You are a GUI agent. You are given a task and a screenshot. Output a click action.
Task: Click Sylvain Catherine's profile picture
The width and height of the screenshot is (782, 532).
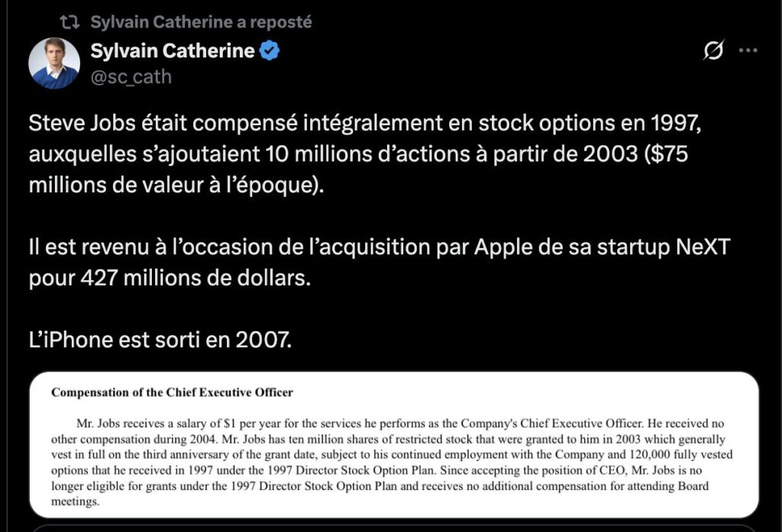coord(53,63)
